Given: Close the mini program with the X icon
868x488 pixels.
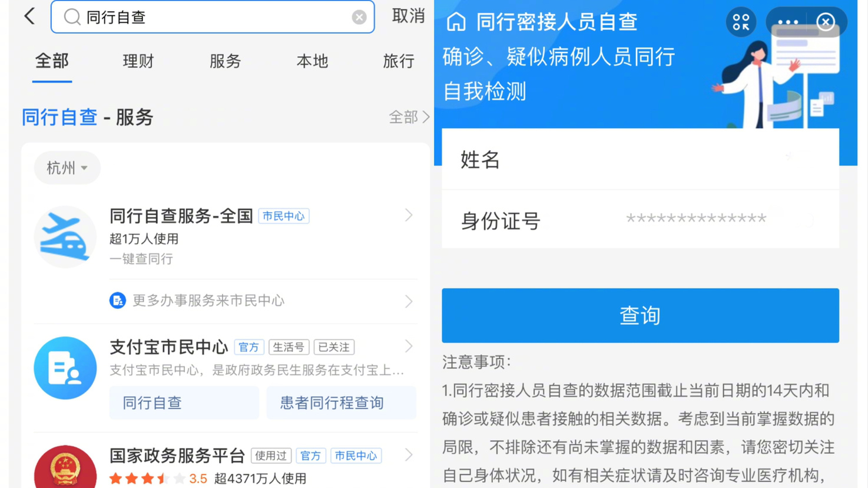Looking at the screenshot, I should click(x=826, y=22).
